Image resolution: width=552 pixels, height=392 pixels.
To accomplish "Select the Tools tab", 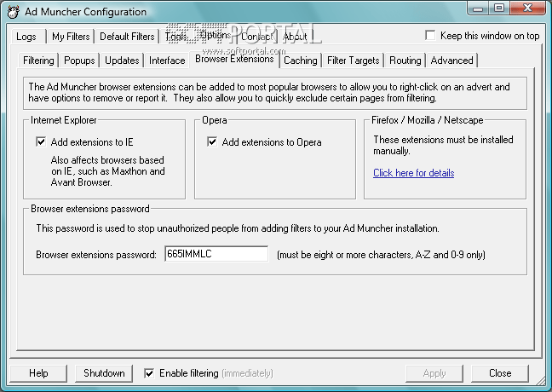I will point(175,37).
